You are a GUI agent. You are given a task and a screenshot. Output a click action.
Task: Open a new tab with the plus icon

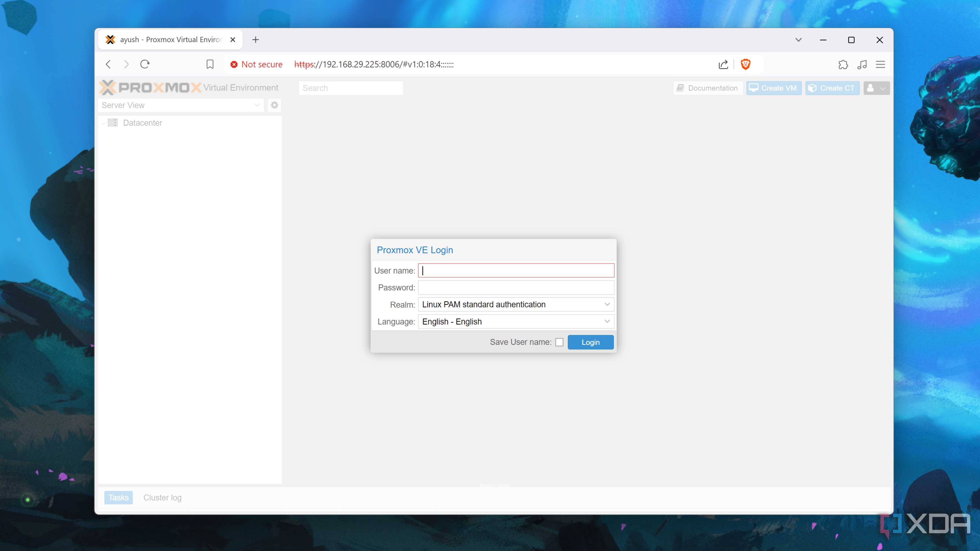256,40
